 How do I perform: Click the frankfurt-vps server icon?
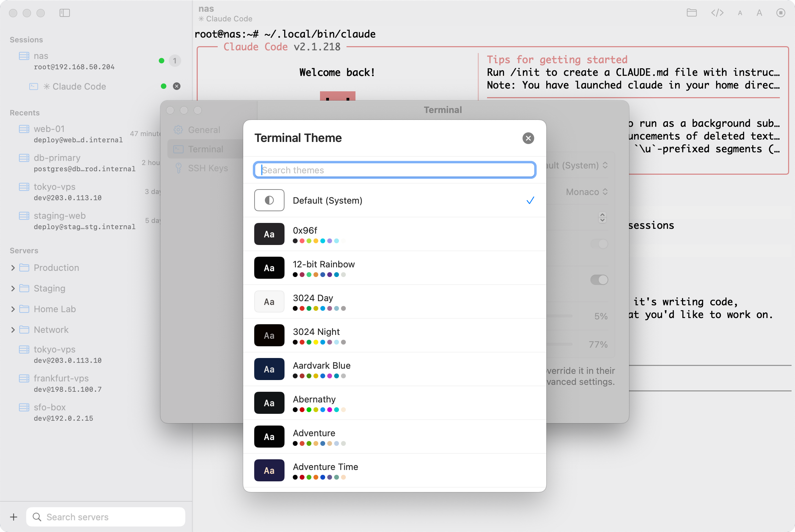(24, 378)
